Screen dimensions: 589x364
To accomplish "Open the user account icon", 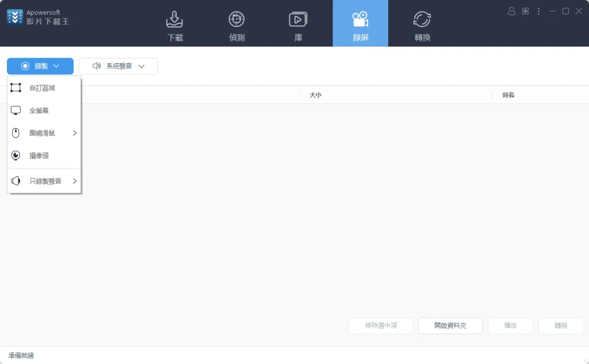I will pos(511,11).
